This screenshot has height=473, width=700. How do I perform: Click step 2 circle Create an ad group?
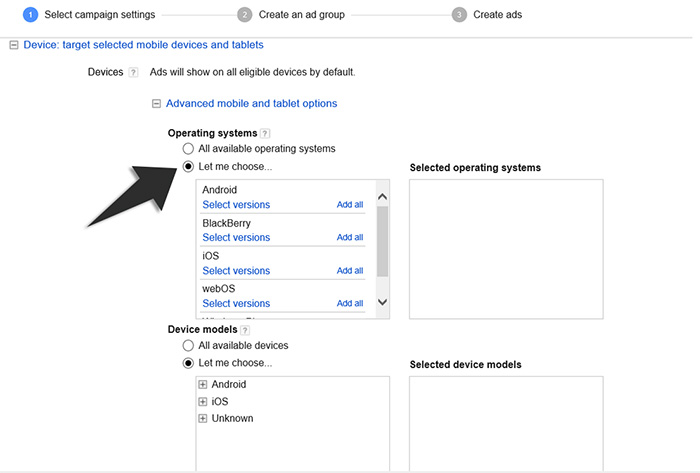coord(245,15)
